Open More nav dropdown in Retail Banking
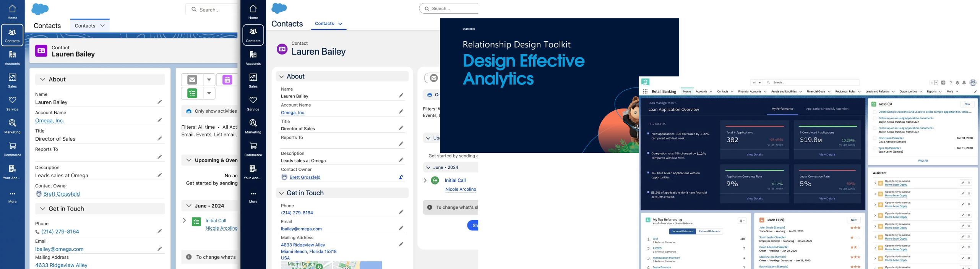Screen dimensions: 980x269 tap(952, 92)
